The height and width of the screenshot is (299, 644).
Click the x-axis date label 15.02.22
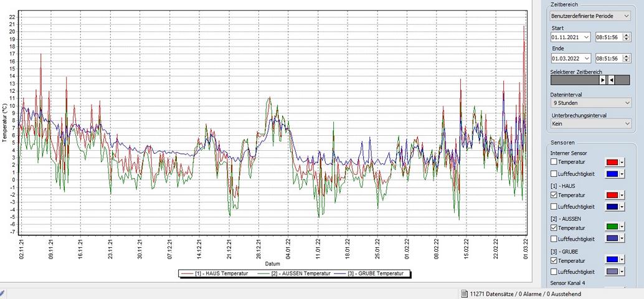tap(466, 249)
